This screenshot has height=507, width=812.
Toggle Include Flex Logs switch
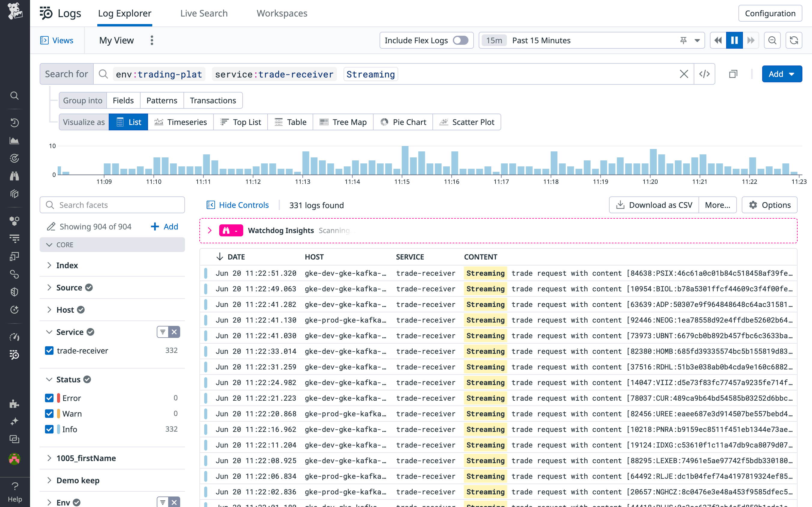[x=461, y=40]
